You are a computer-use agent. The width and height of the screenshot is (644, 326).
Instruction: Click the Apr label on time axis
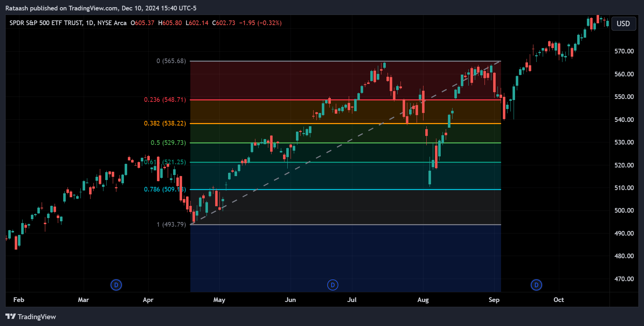tap(148, 300)
